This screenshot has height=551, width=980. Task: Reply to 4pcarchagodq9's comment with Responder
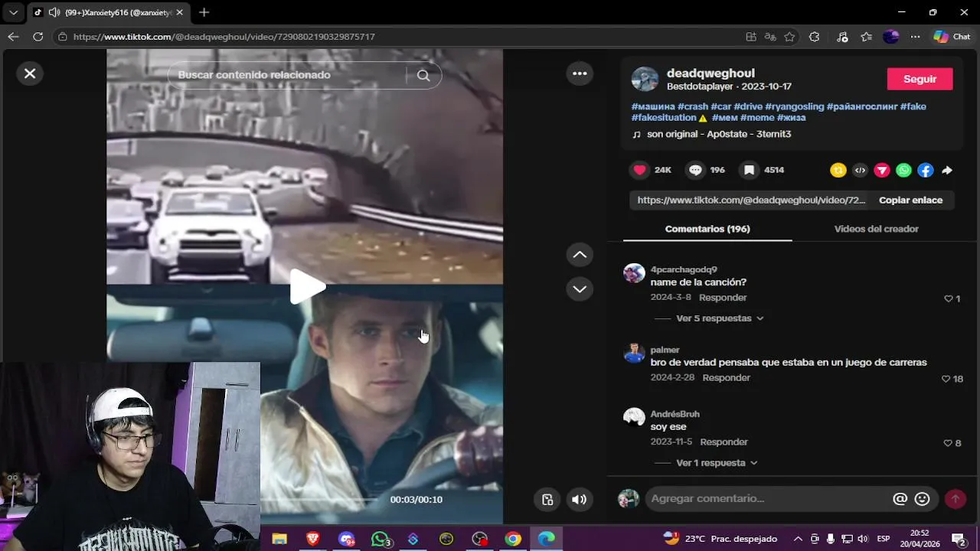[723, 298]
